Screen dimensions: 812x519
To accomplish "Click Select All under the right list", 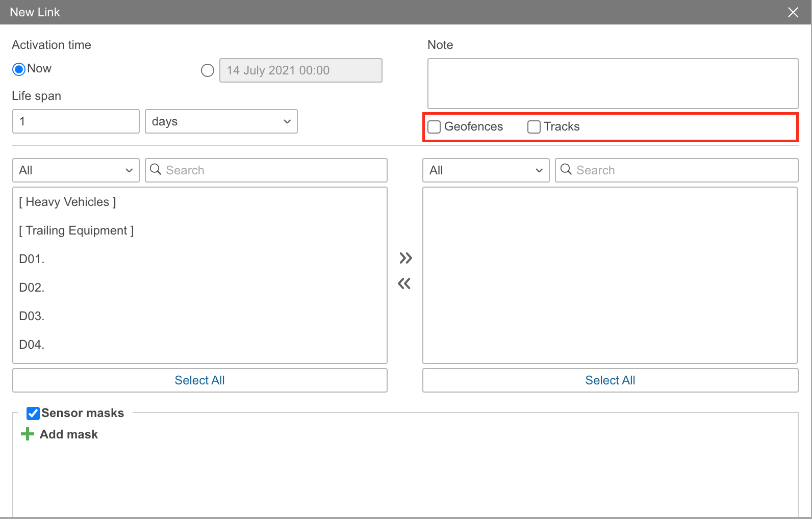I will (610, 380).
